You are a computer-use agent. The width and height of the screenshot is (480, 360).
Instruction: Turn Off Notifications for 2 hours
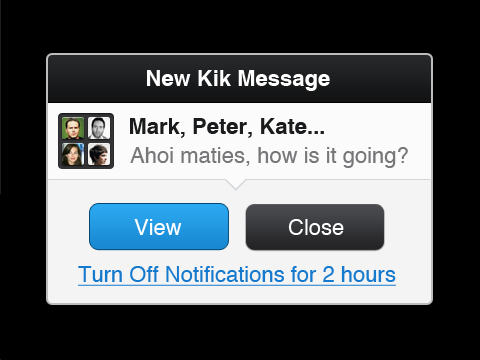pyautogui.click(x=237, y=275)
